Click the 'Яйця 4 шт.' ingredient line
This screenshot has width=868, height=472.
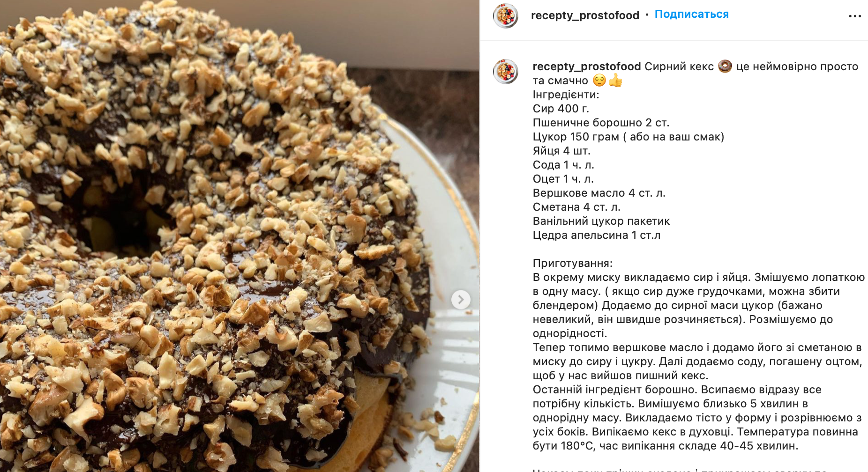561,151
